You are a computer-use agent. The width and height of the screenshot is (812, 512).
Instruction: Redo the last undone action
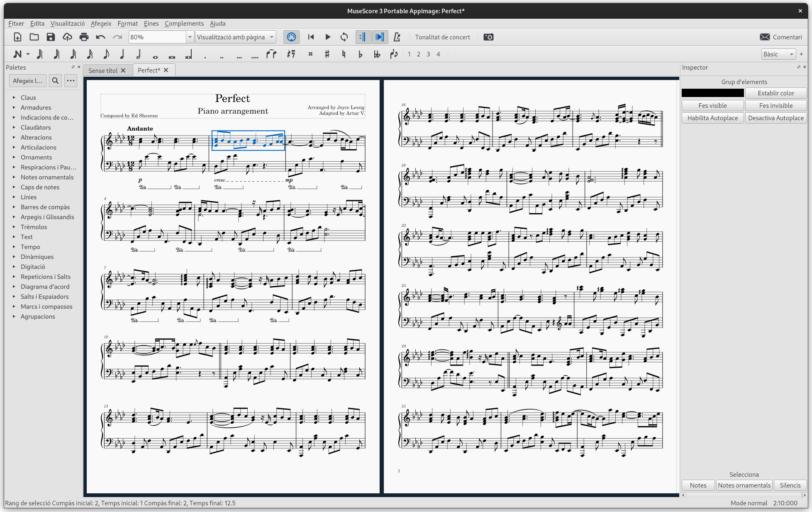(x=117, y=37)
